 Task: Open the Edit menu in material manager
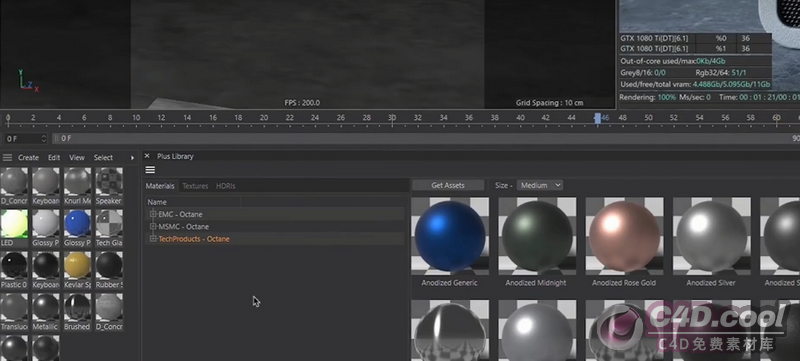[54, 158]
